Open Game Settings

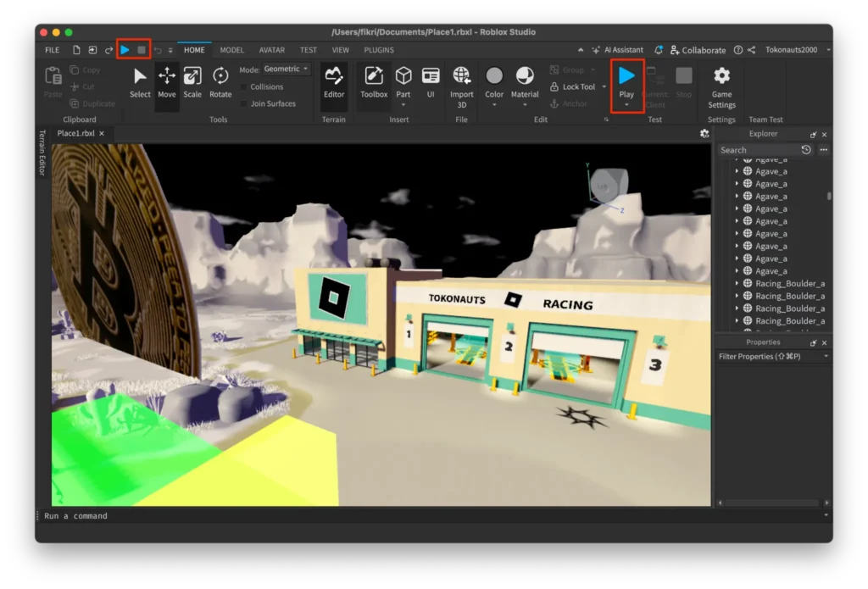(722, 87)
